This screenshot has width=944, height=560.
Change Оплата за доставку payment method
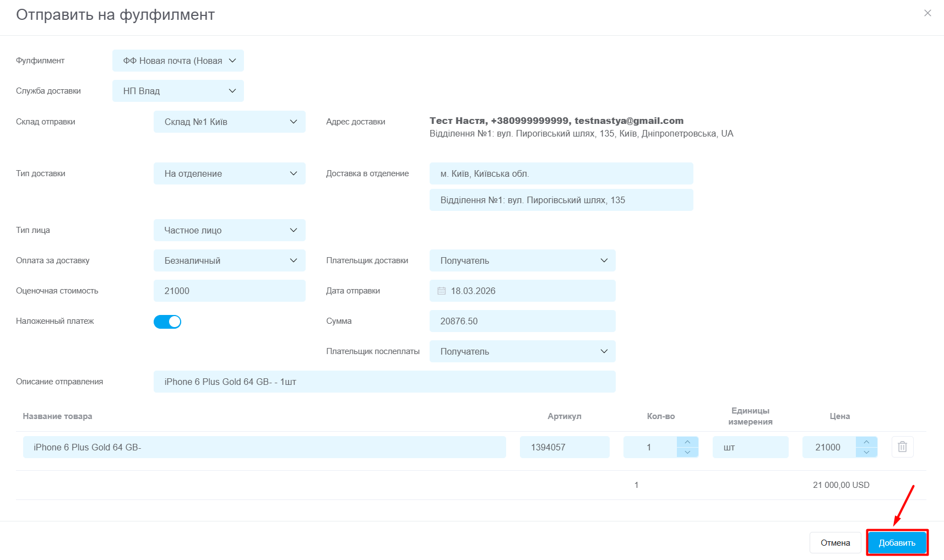click(229, 260)
